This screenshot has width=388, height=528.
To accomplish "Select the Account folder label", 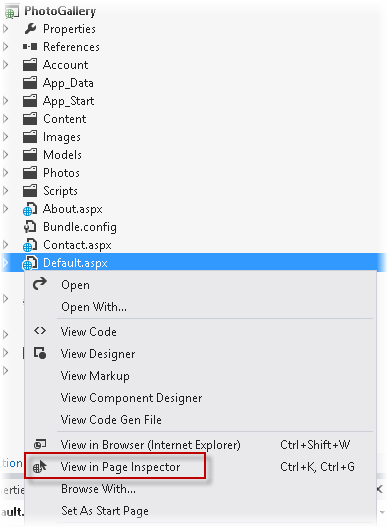I will [66, 65].
